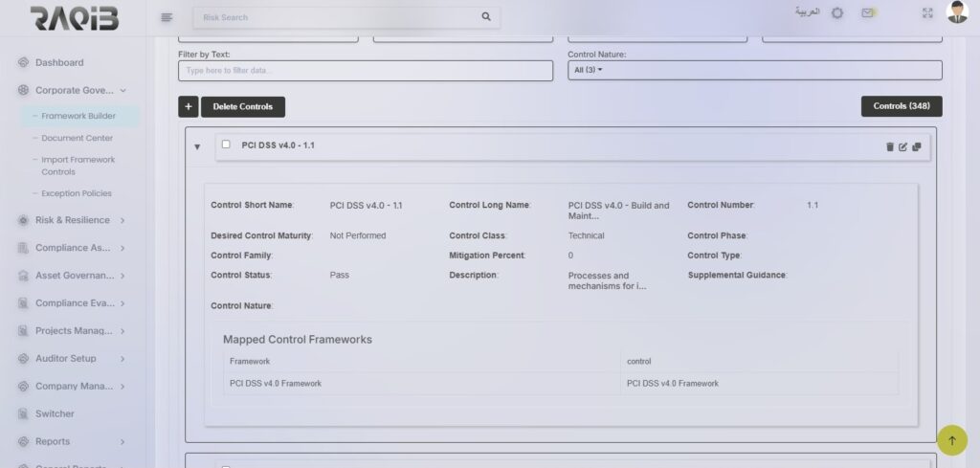Go to Dashboard in the sidebar

coord(59,62)
